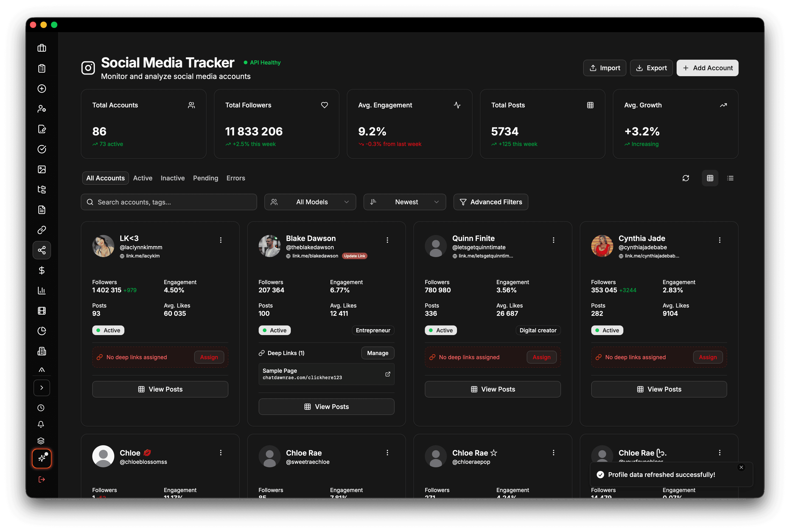Open Sample Page external link icon
790x532 pixels.
click(388, 374)
